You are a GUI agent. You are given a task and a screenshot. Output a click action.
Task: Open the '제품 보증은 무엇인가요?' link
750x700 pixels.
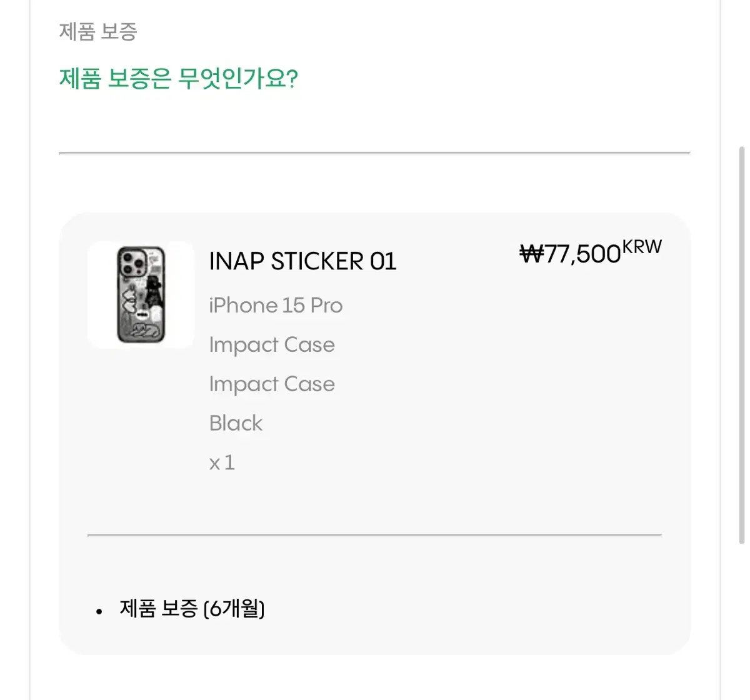[178, 79]
